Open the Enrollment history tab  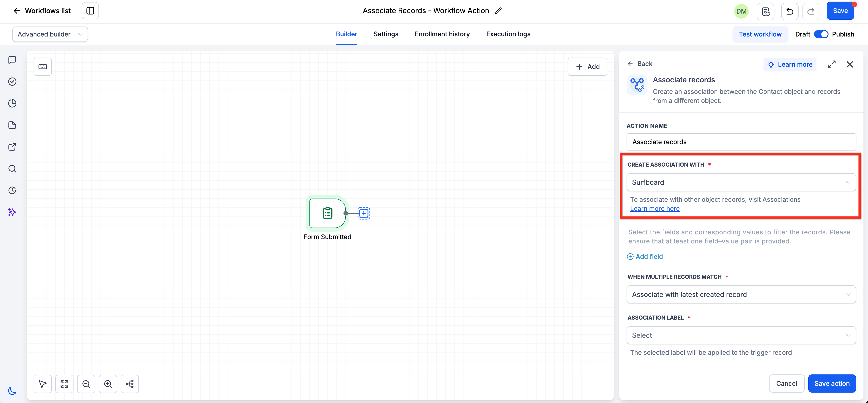pos(442,34)
